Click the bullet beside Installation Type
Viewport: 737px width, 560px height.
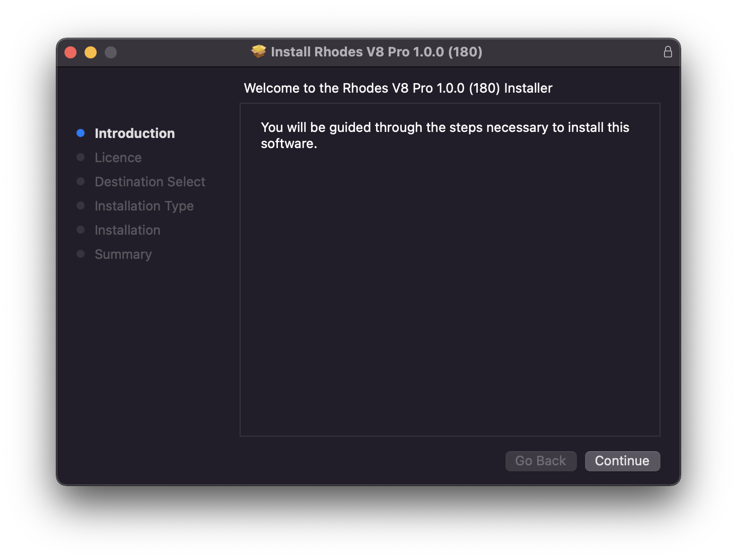(81, 205)
